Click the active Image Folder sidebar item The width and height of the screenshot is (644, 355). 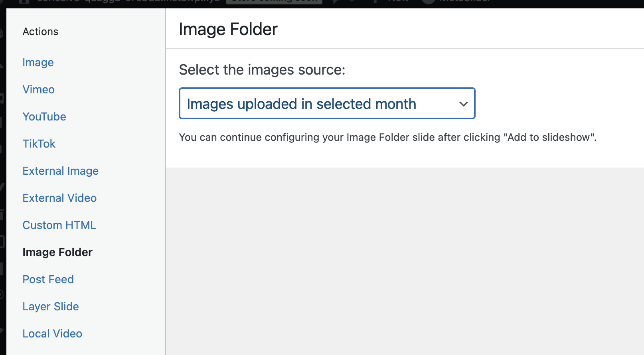click(x=57, y=252)
